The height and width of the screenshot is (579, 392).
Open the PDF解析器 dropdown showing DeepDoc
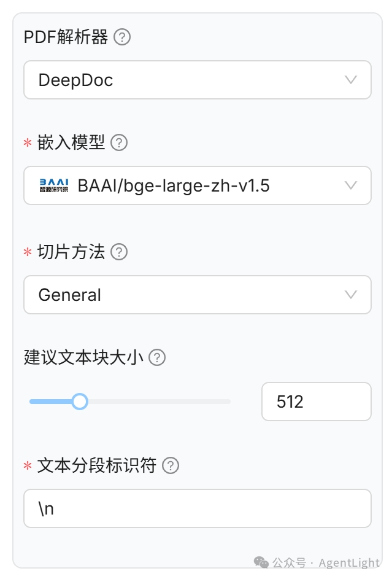[197, 80]
